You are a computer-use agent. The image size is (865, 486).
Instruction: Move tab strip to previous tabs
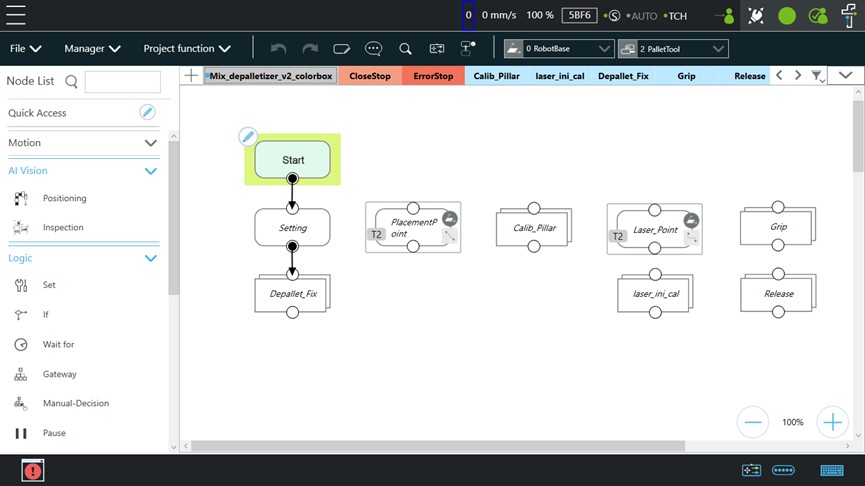click(779, 76)
